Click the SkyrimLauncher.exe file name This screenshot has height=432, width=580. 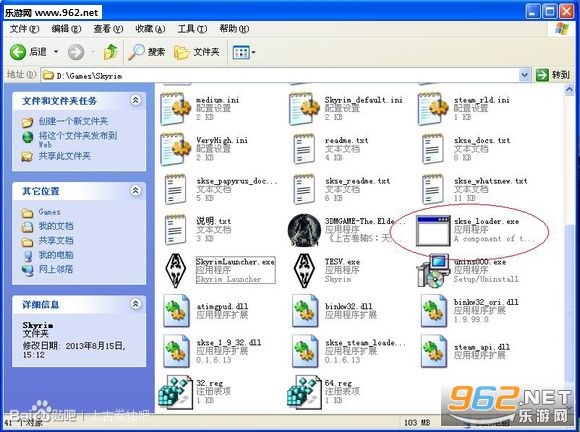point(235,262)
